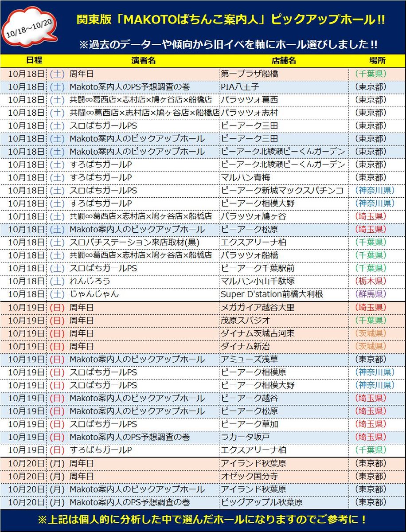Click the footer note starting with ※上記は個人的に分析
The width and height of the screenshot is (406, 532).
(203, 520)
